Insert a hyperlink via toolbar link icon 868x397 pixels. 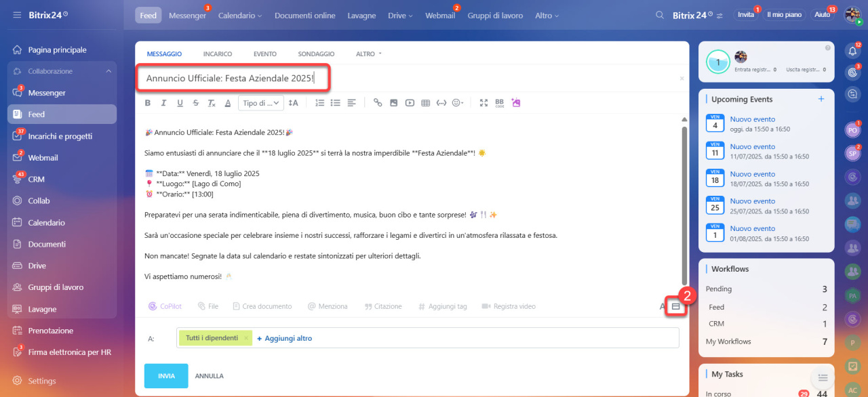pos(378,103)
